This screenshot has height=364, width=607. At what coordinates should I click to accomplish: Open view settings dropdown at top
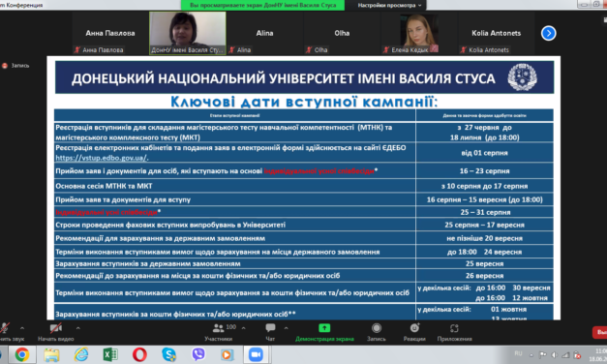click(x=388, y=5)
